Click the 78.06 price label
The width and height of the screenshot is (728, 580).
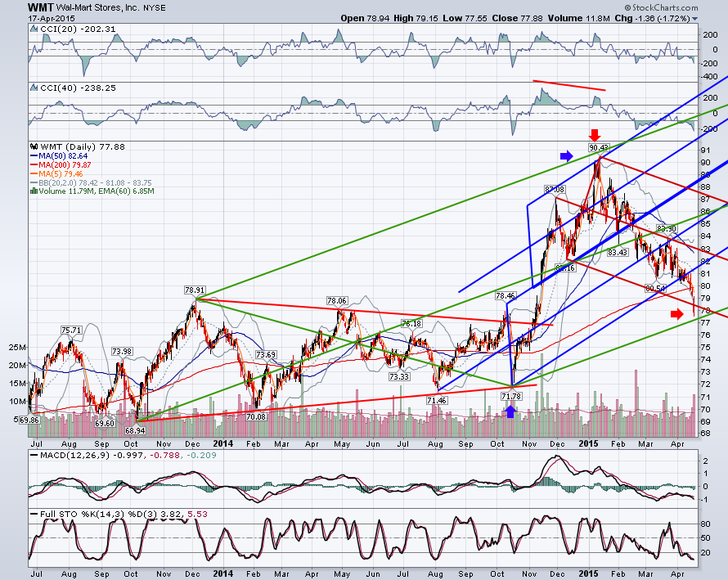click(x=337, y=301)
